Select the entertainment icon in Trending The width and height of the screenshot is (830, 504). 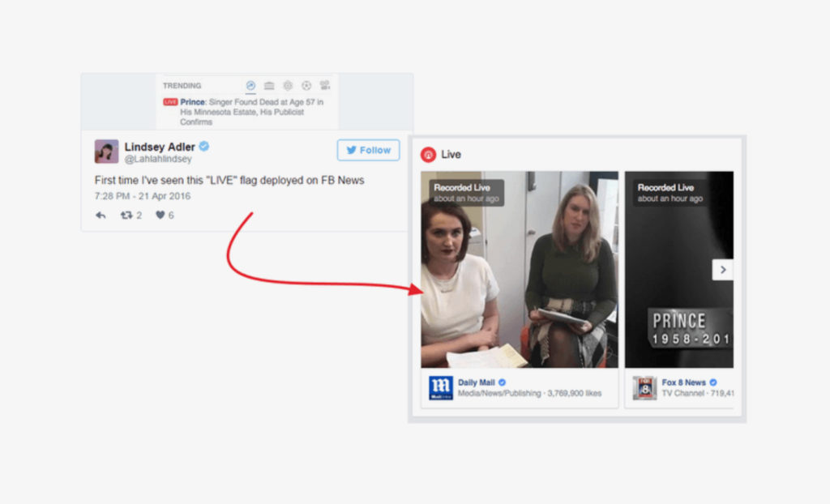click(325, 86)
